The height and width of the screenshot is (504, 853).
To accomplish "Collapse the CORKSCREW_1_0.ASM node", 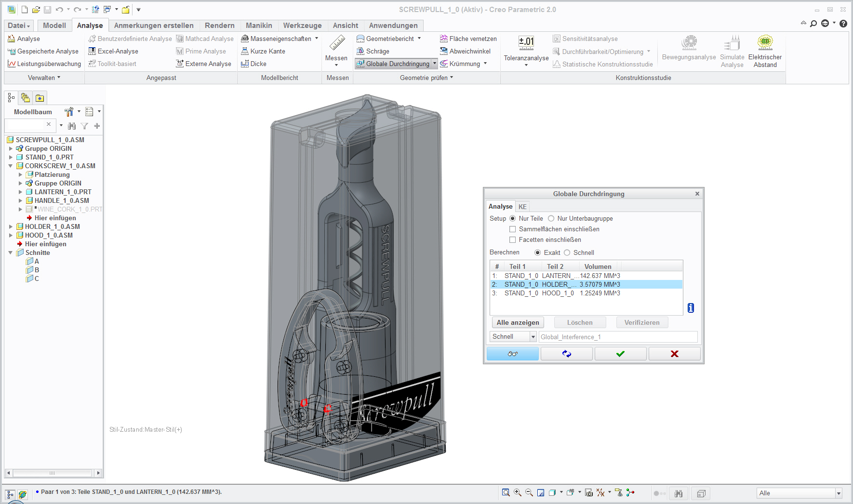I will (x=11, y=166).
